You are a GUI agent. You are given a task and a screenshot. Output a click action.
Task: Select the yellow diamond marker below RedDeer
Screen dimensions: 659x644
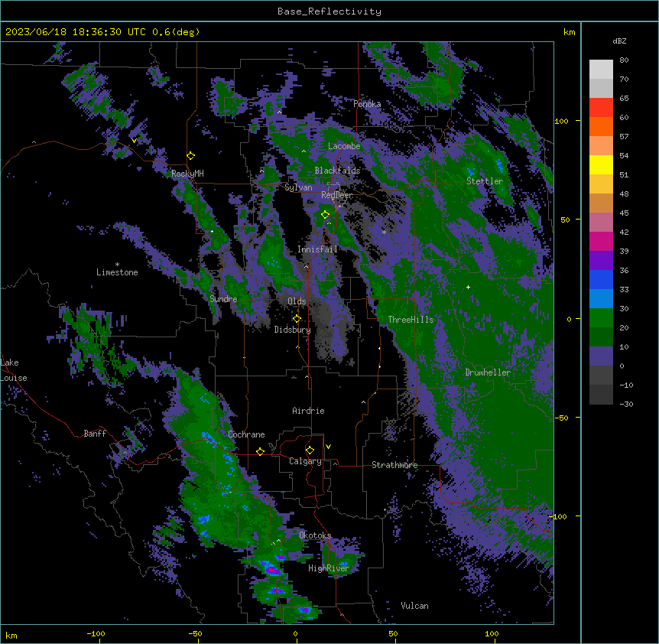325,215
